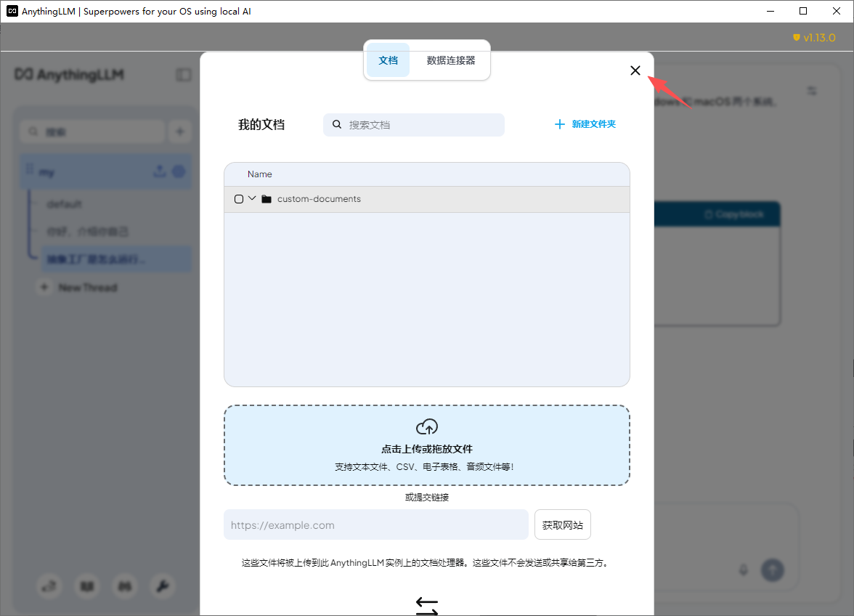Switch to the 数据连接器 tab
Image resolution: width=854 pixels, height=616 pixels.
[x=450, y=60]
